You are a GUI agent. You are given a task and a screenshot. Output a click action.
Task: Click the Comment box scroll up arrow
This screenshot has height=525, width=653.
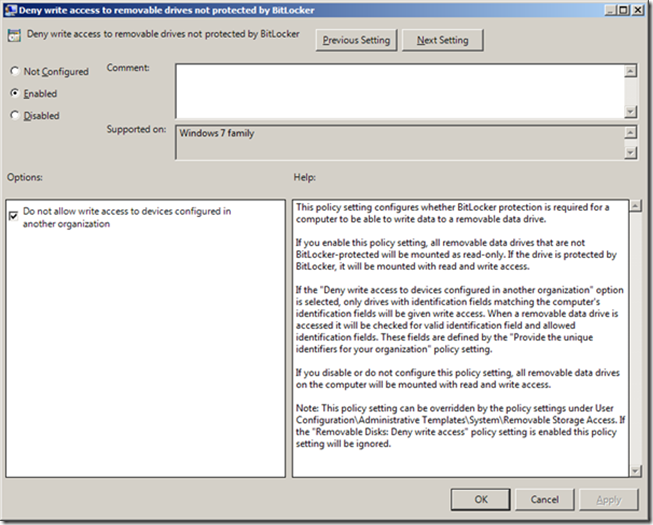[x=630, y=71]
